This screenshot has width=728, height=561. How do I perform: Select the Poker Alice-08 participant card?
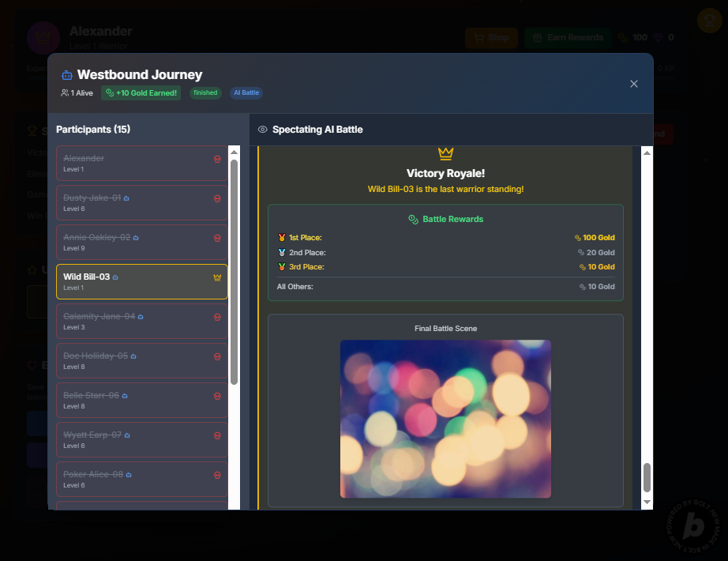click(141, 479)
